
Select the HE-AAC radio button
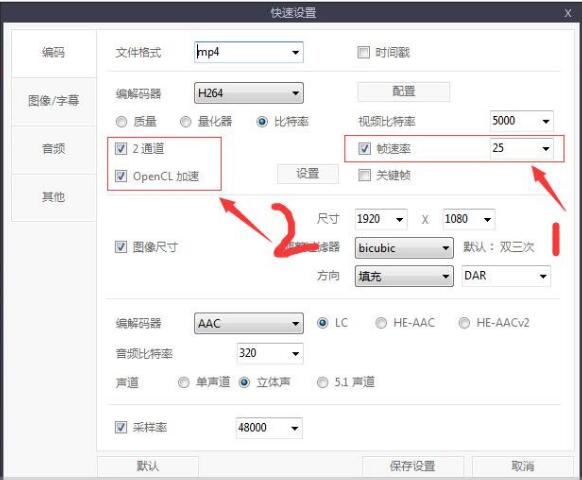[381, 323]
